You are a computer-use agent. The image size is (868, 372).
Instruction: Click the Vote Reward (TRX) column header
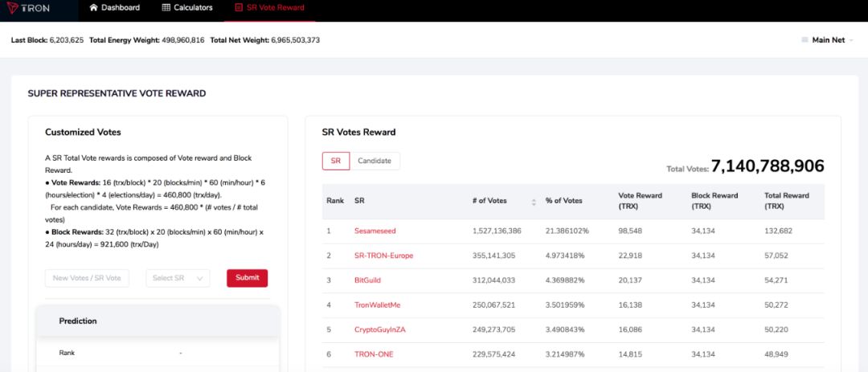click(640, 201)
